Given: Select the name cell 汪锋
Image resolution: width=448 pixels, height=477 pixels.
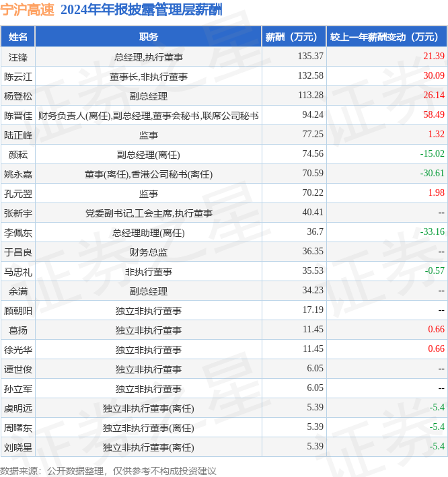Looking at the screenshot, I should [18, 57].
